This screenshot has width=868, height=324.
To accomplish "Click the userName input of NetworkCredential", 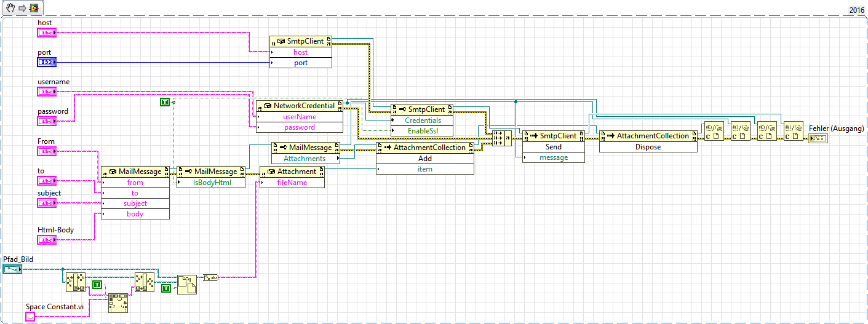I will [300, 117].
